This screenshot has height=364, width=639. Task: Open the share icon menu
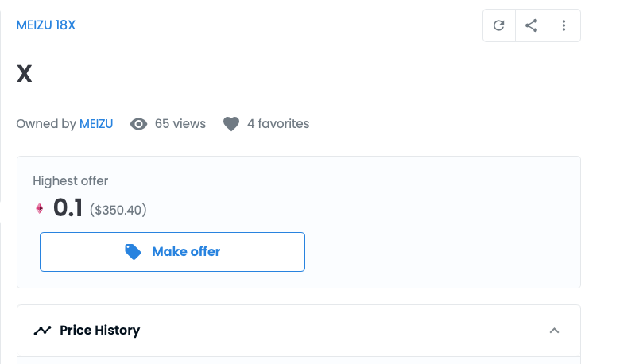tap(532, 25)
